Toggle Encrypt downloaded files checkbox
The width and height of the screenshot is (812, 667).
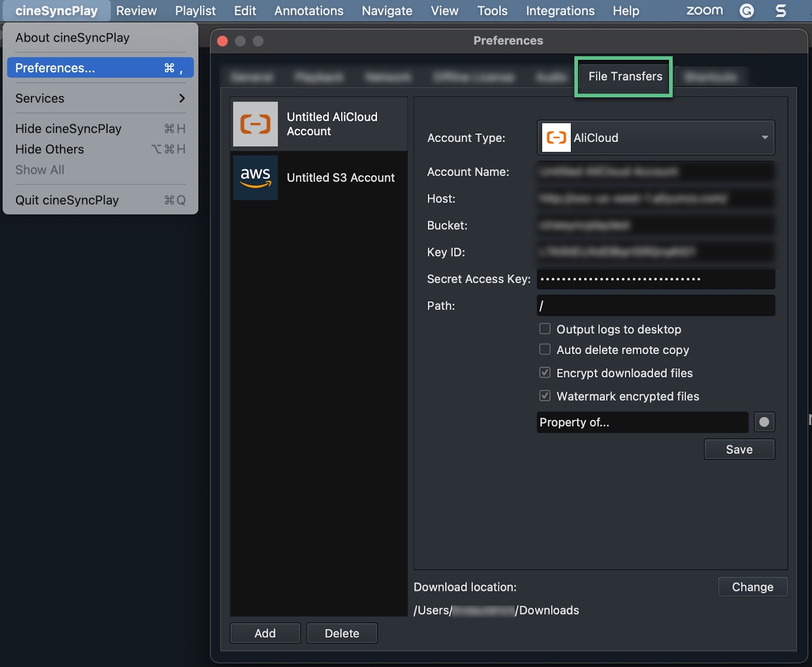(x=545, y=373)
